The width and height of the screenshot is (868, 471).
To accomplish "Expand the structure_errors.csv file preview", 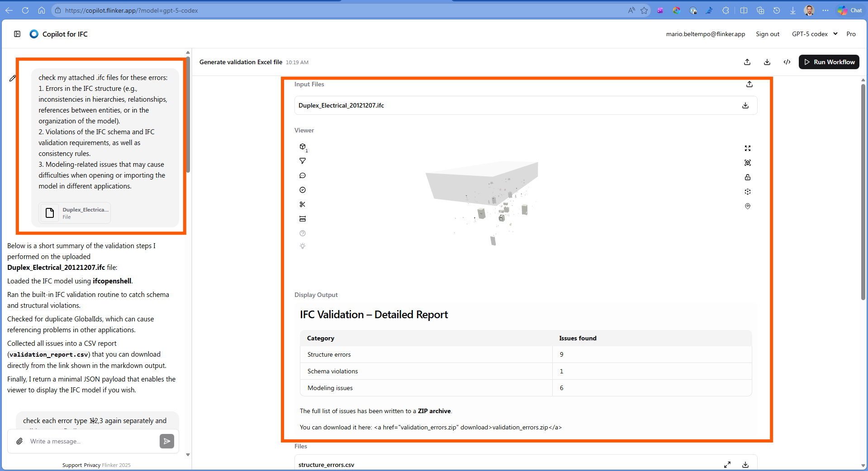I will click(727, 465).
